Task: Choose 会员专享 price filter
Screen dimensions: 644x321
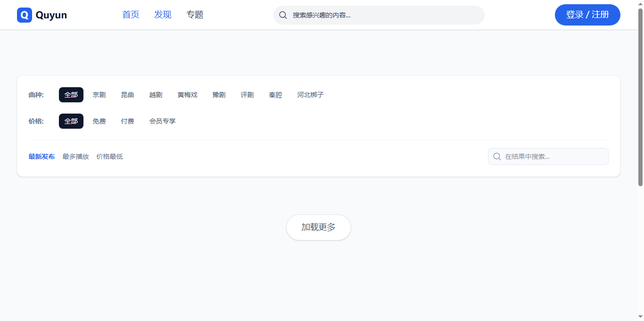Action: (x=162, y=121)
